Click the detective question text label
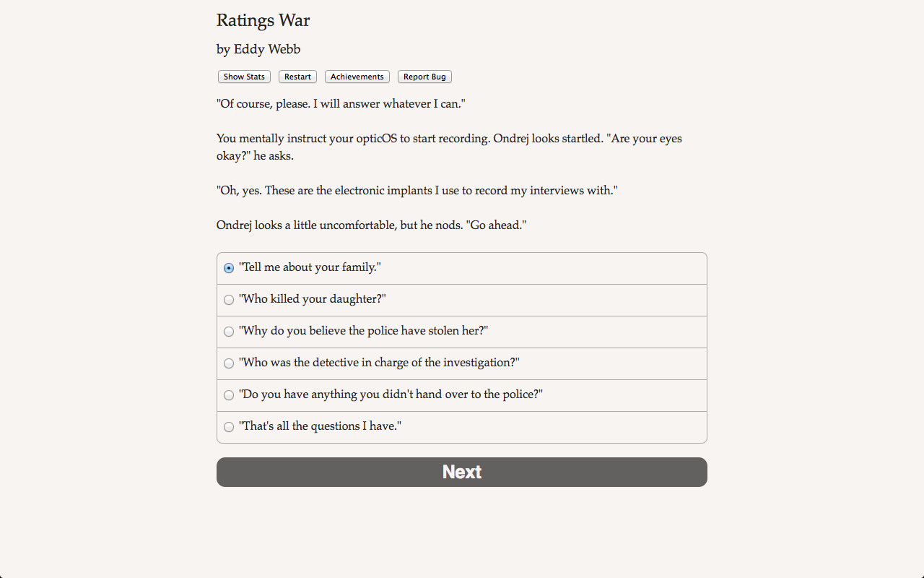This screenshot has height=578, width=924. coord(379,362)
